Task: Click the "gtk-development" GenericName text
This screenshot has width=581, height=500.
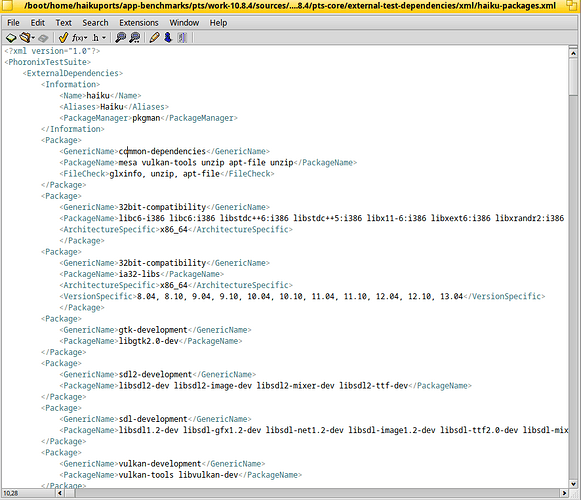Action: 153,330
